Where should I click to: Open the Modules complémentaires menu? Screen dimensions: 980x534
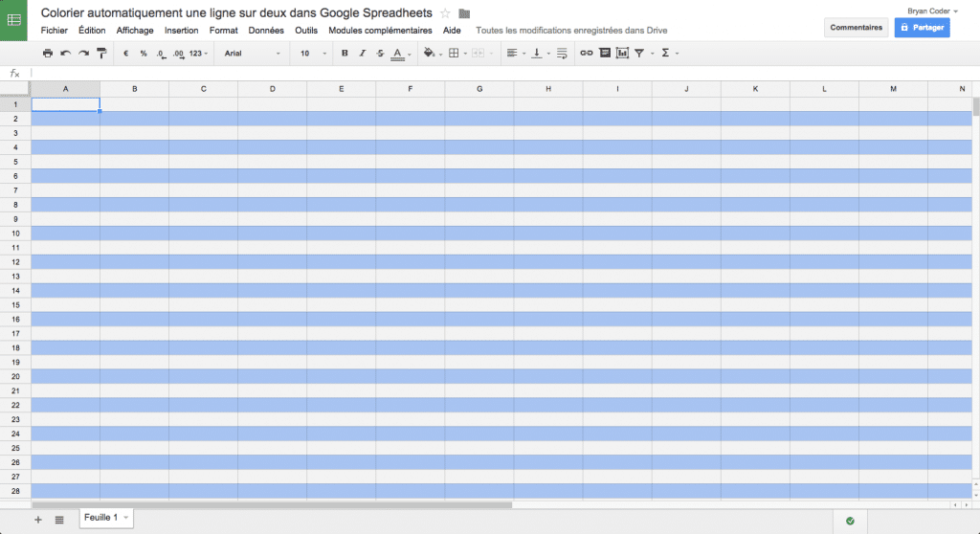coord(380,30)
